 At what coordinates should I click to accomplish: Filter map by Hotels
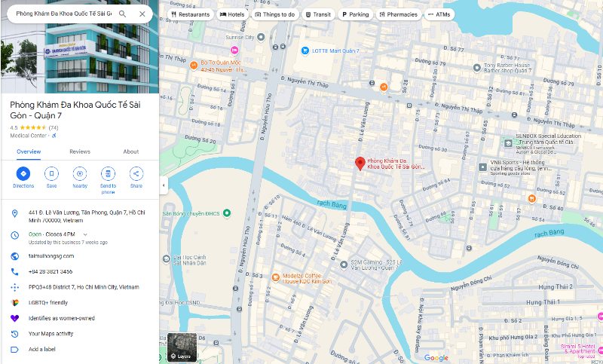pyautogui.click(x=232, y=14)
